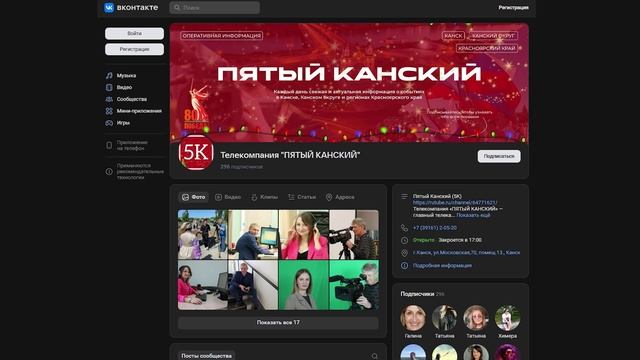Image resolution: width=640 pixels, height=360 pixels.
Task: Click the 5K community avatar
Action: 196,153
